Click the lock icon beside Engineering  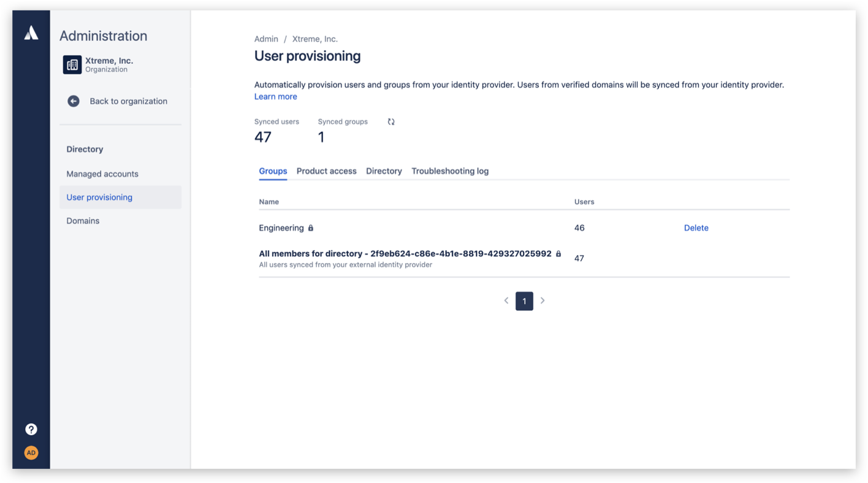pyautogui.click(x=311, y=228)
